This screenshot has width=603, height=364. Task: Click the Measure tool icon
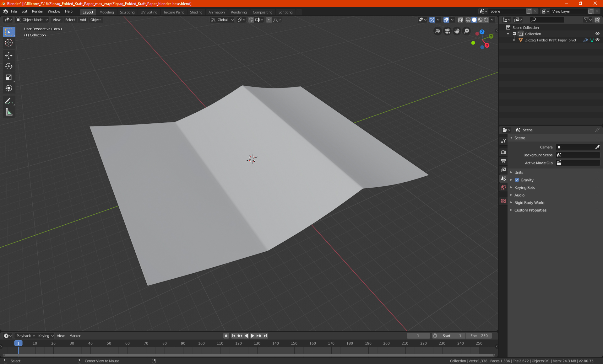8,112
